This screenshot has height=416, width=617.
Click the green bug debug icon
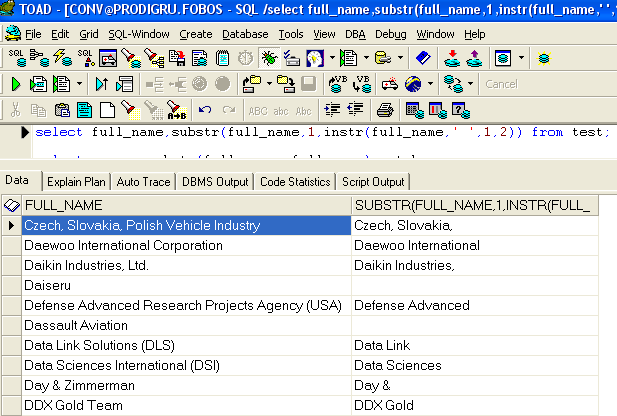(x=269, y=58)
